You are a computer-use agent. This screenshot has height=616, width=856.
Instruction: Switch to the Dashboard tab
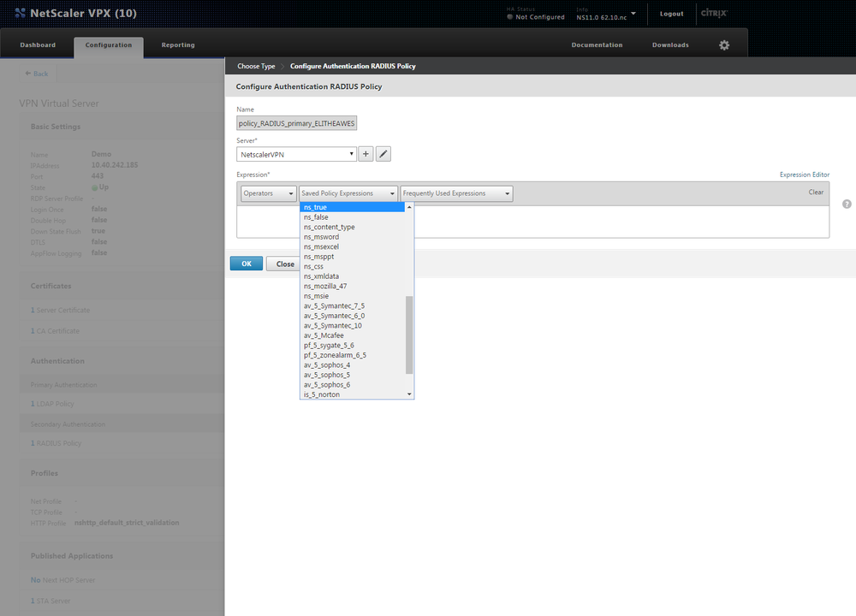38,44
